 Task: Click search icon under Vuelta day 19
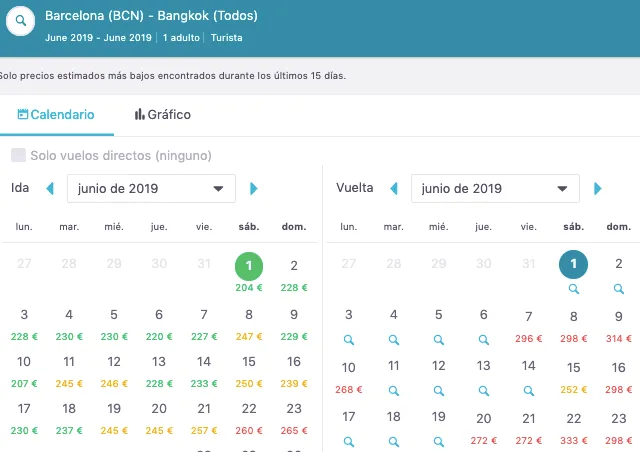click(x=439, y=442)
